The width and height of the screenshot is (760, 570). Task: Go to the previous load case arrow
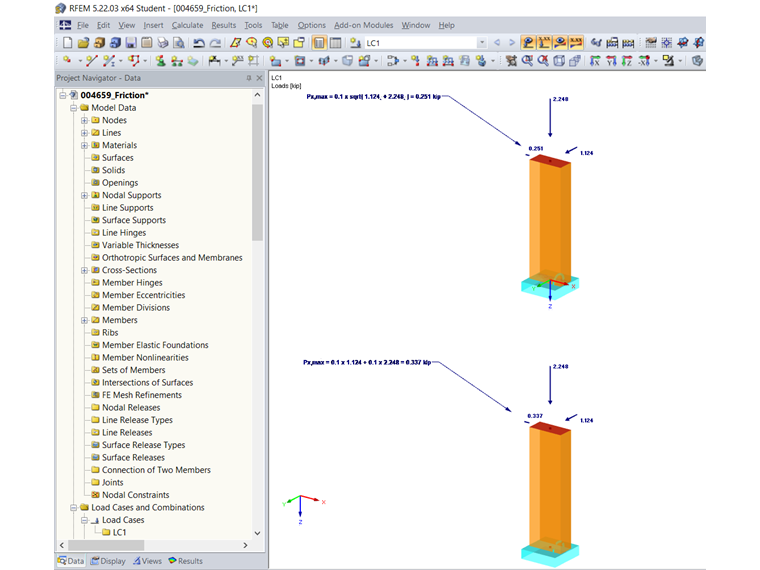[x=497, y=43]
